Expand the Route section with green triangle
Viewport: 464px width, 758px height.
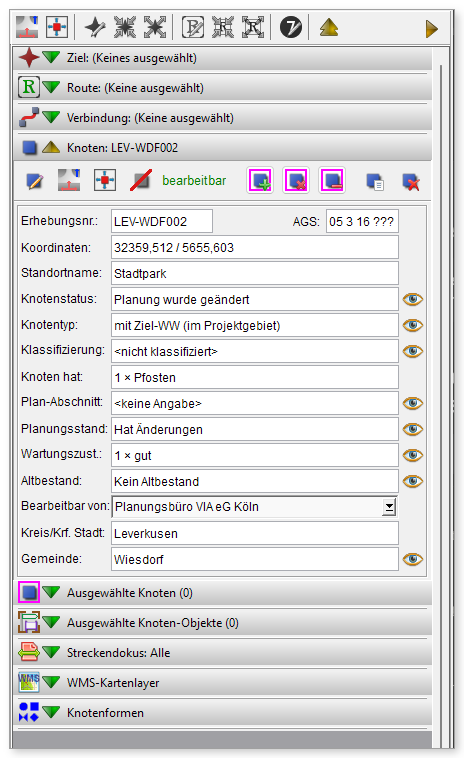click(x=51, y=87)
